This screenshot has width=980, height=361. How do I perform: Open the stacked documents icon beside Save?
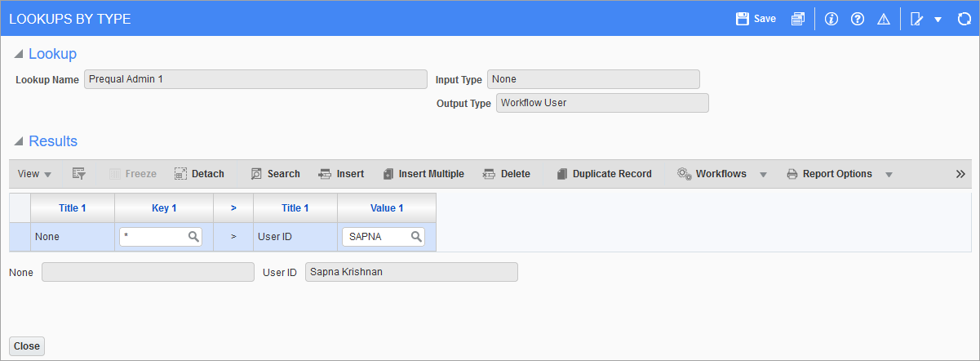(798, 19)
